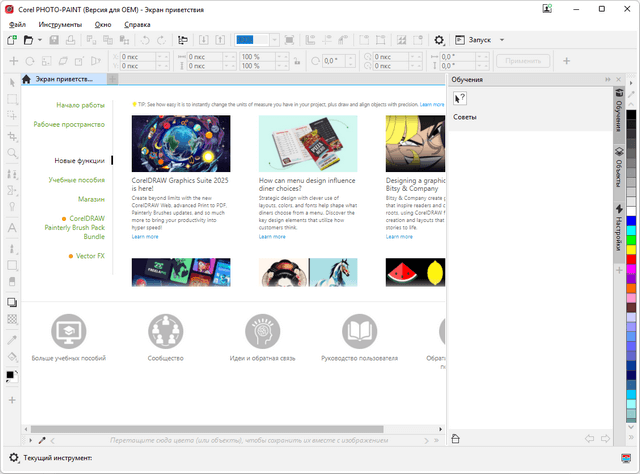Expand the Open file dropdown arrow

40,40
